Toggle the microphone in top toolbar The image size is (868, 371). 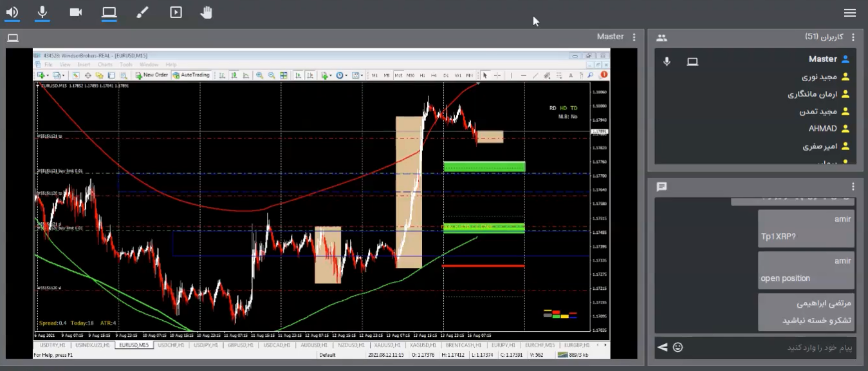(43, 12)
